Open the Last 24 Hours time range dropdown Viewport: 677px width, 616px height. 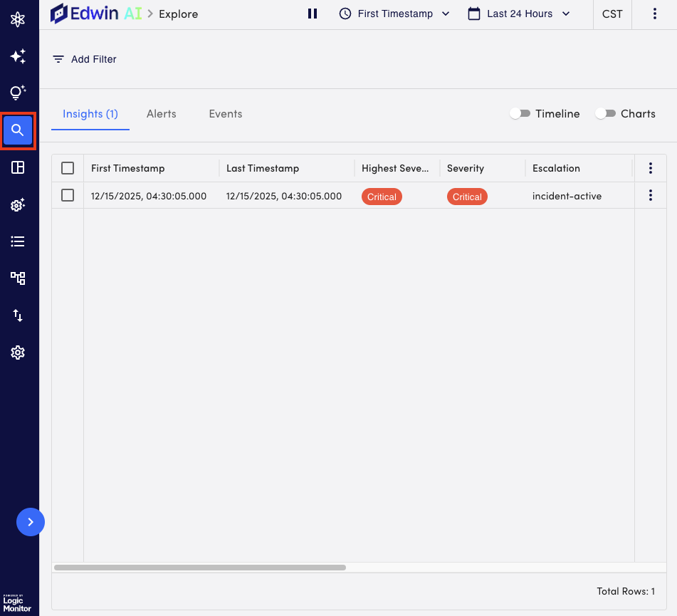pos(519,14)
